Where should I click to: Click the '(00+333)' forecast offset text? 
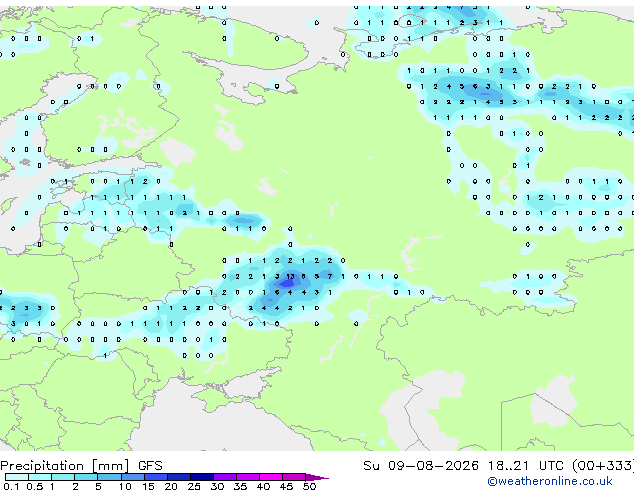602,466
